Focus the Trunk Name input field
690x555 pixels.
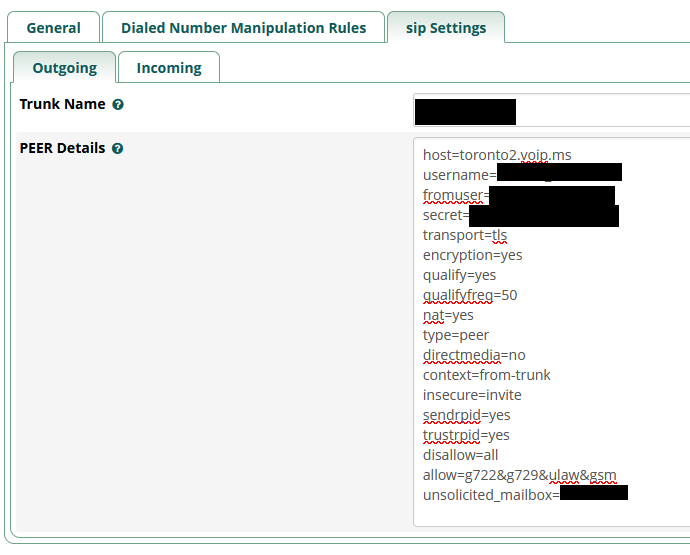[x=551, y=110]
